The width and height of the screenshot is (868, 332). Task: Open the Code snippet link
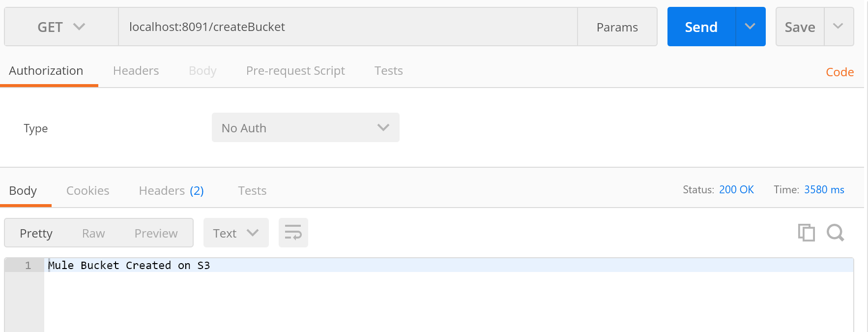pyautogui.click(x=839, y=72)
